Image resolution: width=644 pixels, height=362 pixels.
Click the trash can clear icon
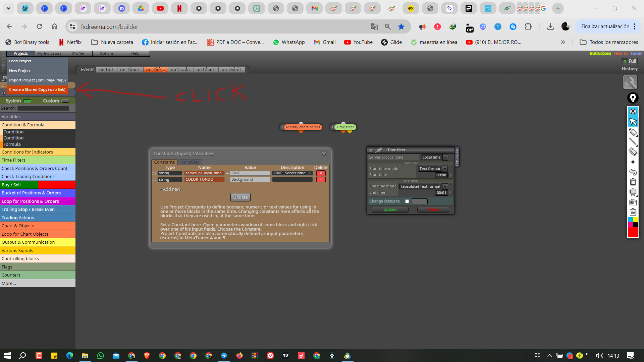[x=633, y=182]
